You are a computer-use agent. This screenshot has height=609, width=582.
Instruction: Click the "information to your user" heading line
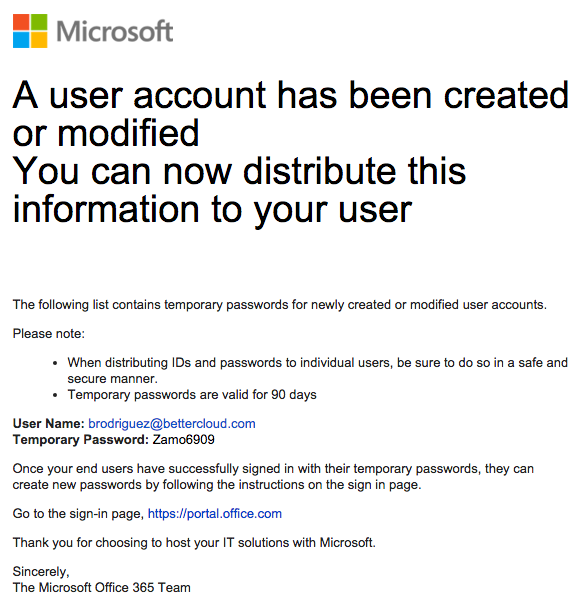(x=212, y=211)
